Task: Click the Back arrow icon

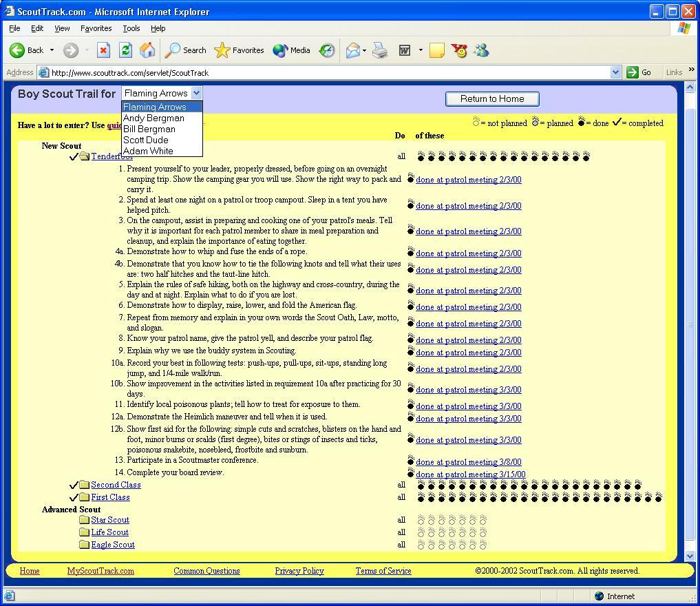Action: click(17, 50)
